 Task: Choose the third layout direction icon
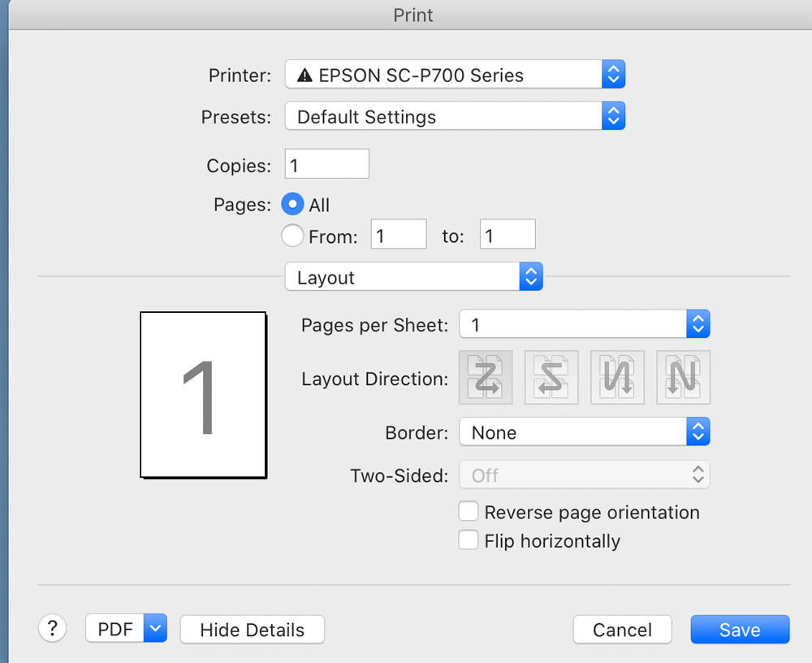(617, 378)
